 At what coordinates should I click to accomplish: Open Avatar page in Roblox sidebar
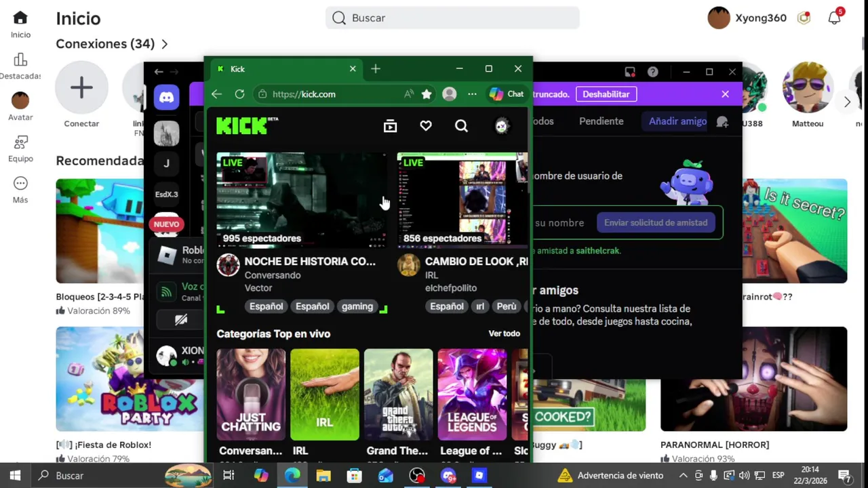(x=20, y=100)
